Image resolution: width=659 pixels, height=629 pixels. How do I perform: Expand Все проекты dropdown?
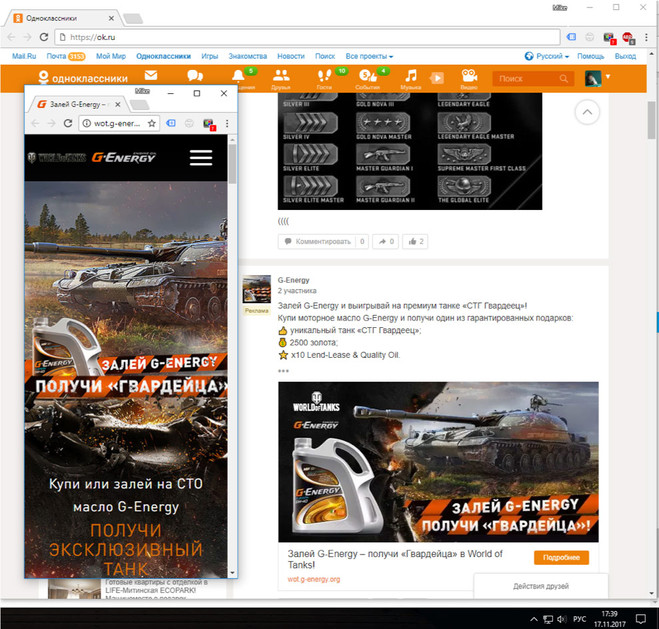(369, 56)
